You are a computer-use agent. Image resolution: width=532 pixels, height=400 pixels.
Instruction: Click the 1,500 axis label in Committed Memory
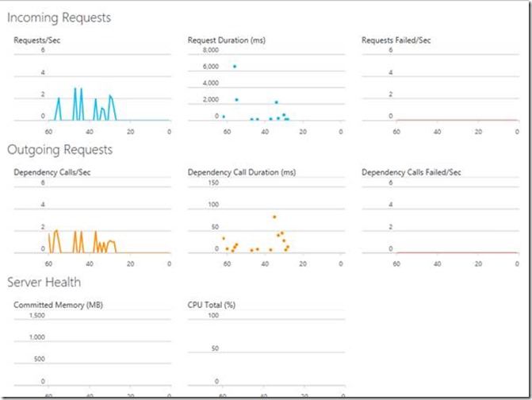tap(36, 315)
